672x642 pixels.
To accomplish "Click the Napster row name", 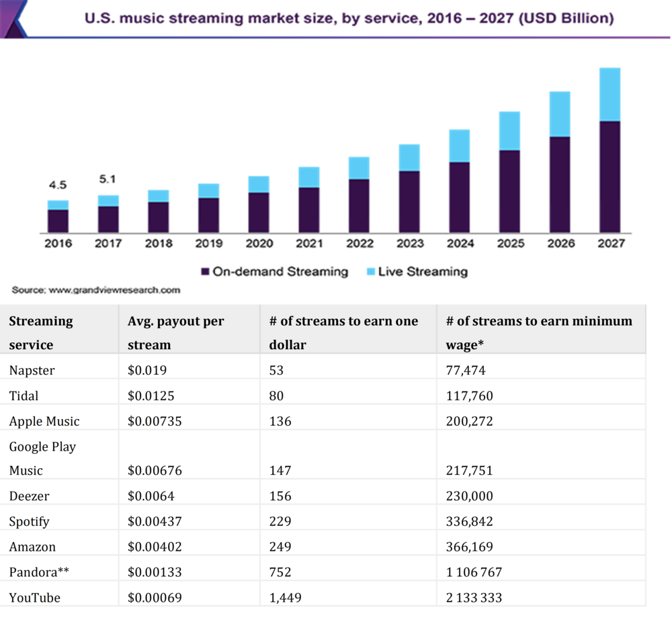I will (32, 370).
